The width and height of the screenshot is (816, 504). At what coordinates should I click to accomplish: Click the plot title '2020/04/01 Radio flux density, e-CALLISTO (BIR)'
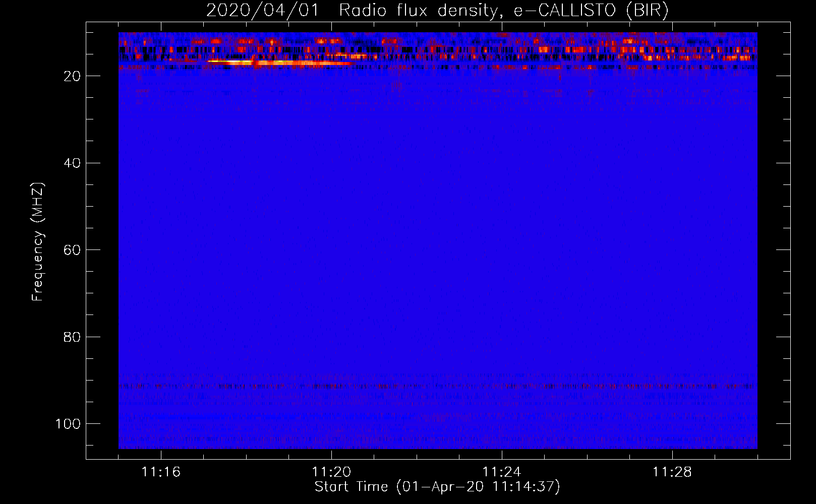[437, 11]
